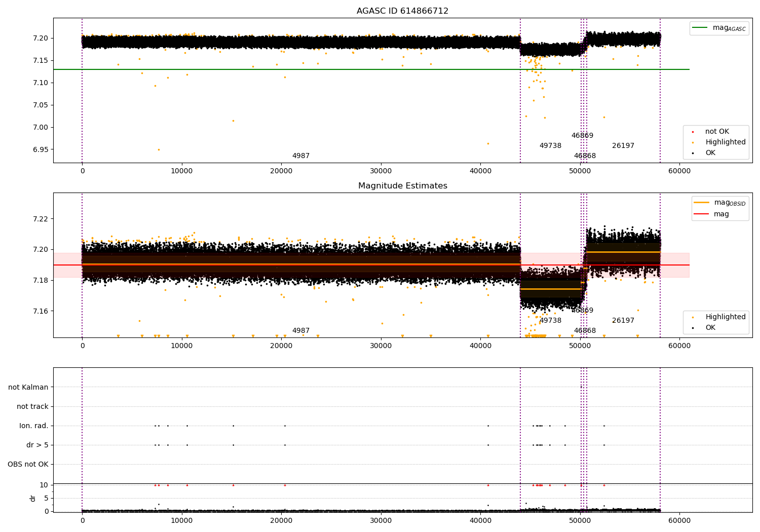Click the "6.95" y-tick on the top plot

pos(41,150)
